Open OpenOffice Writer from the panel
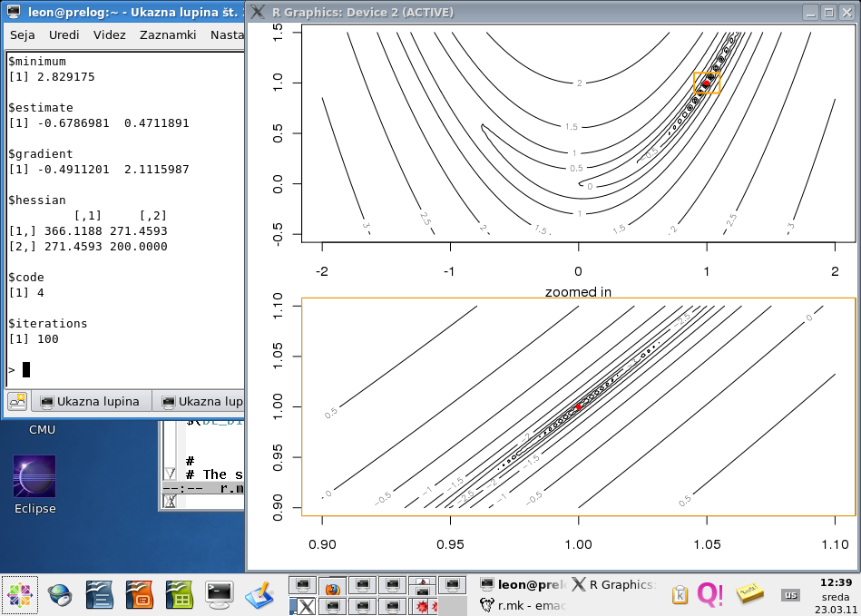The height and width of the screenshot is (616, 861). [x=99, y=595]
